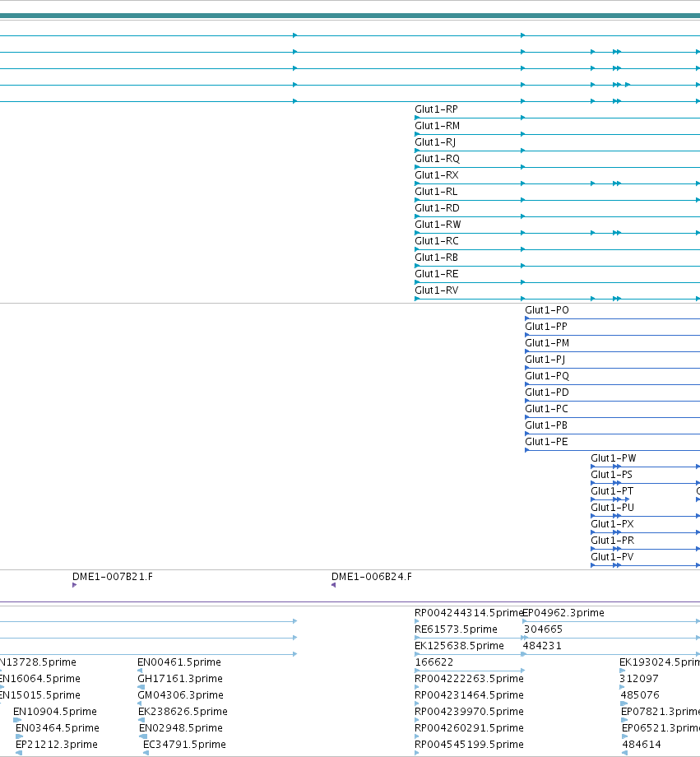Viewport: 700px width, 757px height.
Task: Click the DME1-007B21.F feature label
Action: (113, 577)
